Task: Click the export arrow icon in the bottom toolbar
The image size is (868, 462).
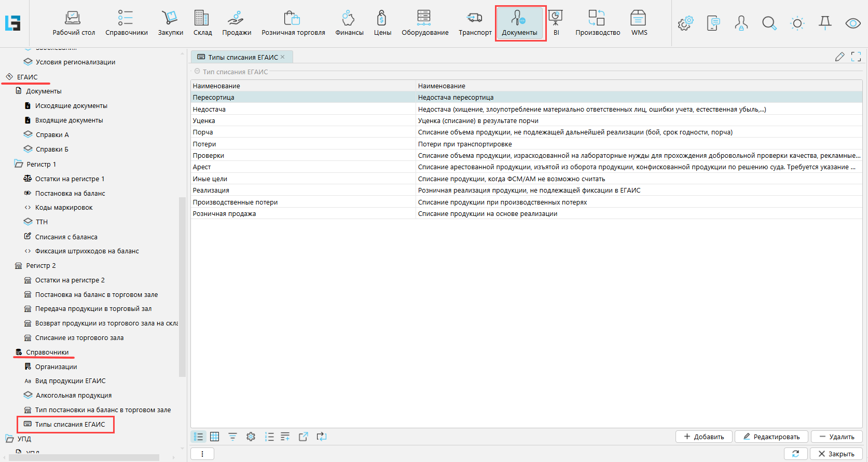Action: [304, 437]
